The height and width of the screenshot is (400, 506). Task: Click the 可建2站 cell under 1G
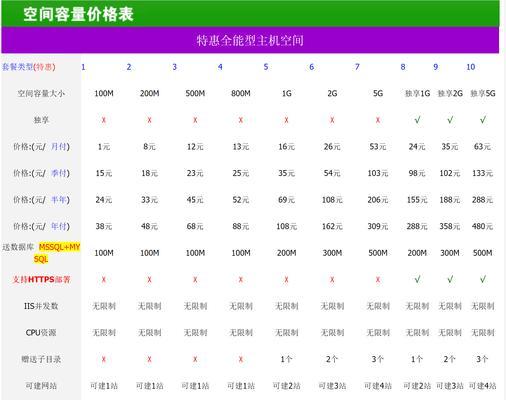click(286, 386)
